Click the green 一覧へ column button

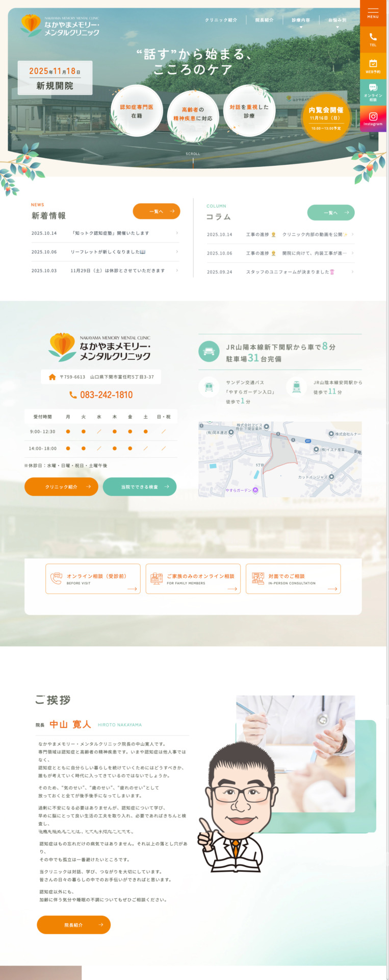330,212
